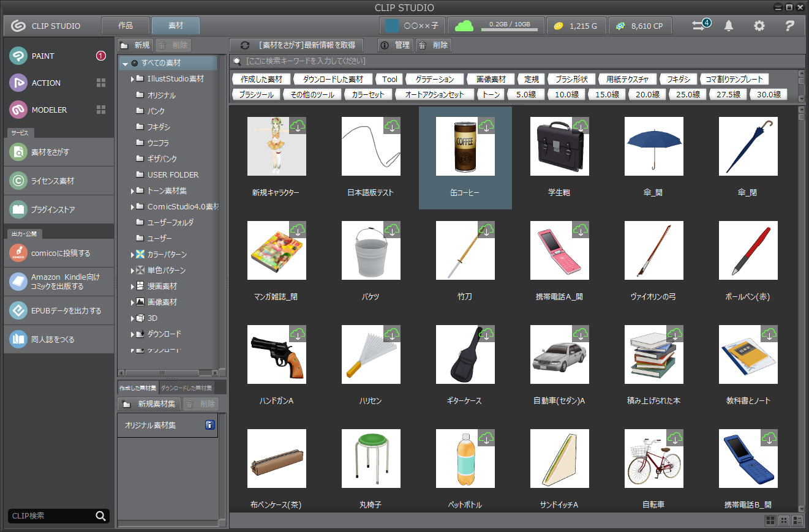
Task: Toggle the 5.0線 filter tag
Action: [x=525, y=94]
